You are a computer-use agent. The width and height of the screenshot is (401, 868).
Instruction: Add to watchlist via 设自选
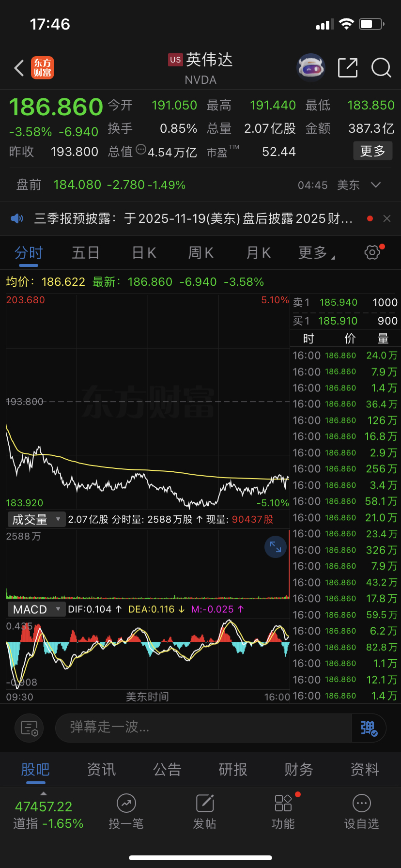(362, 812)
